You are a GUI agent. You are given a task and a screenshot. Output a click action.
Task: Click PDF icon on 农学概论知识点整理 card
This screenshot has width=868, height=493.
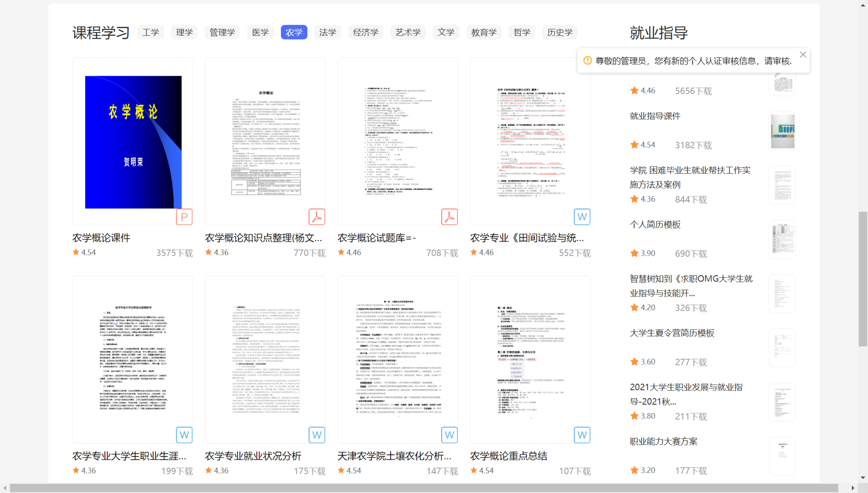317,217
